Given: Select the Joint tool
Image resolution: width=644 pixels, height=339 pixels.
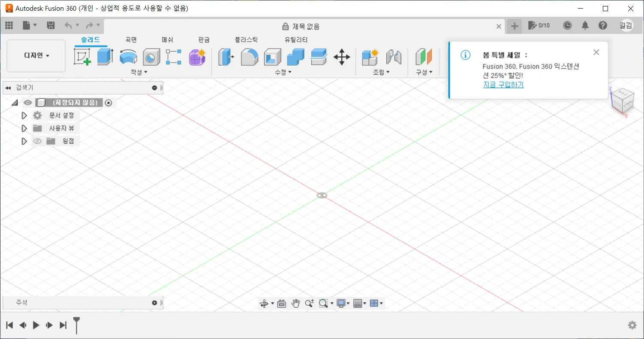Looking at the screenshot, I should point(393,57).
